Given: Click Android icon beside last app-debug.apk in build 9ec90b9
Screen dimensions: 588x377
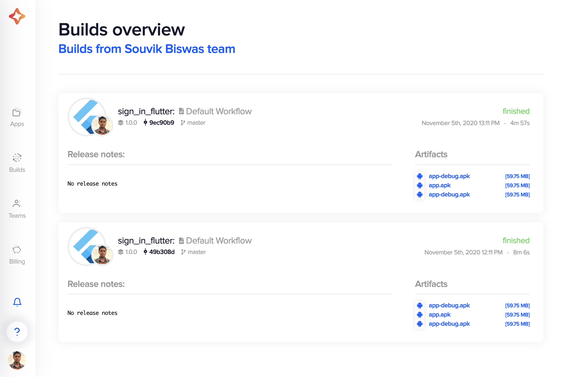Looking at the screenshot, I should (x=420, y=194).
